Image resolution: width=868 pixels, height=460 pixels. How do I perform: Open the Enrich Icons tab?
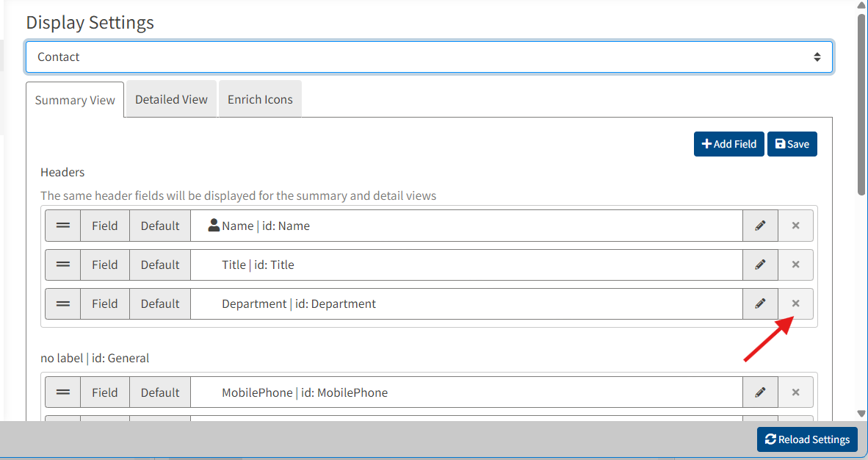coord(260,99)
